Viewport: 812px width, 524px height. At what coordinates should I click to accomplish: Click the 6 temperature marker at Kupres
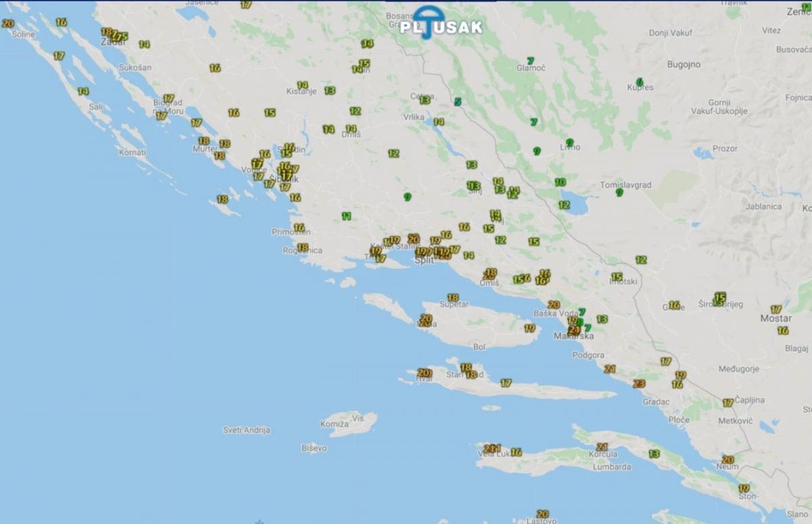(x=639, y=82)
